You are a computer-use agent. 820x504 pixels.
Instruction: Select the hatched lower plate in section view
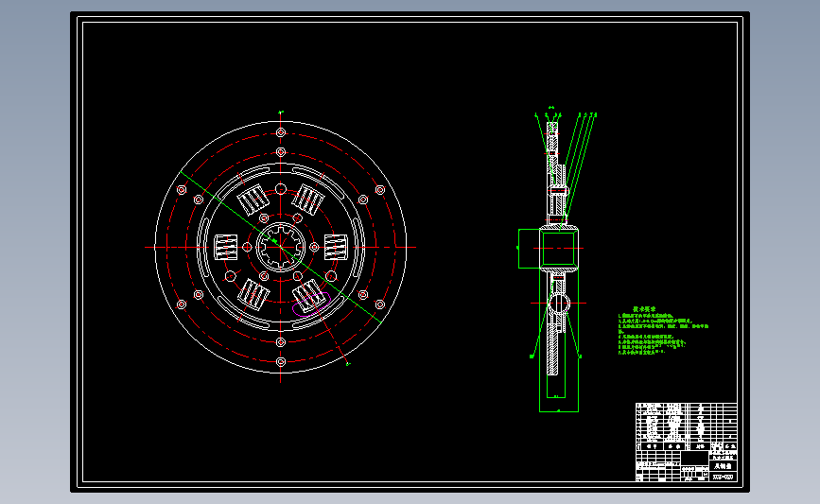[x=552, y=349]
